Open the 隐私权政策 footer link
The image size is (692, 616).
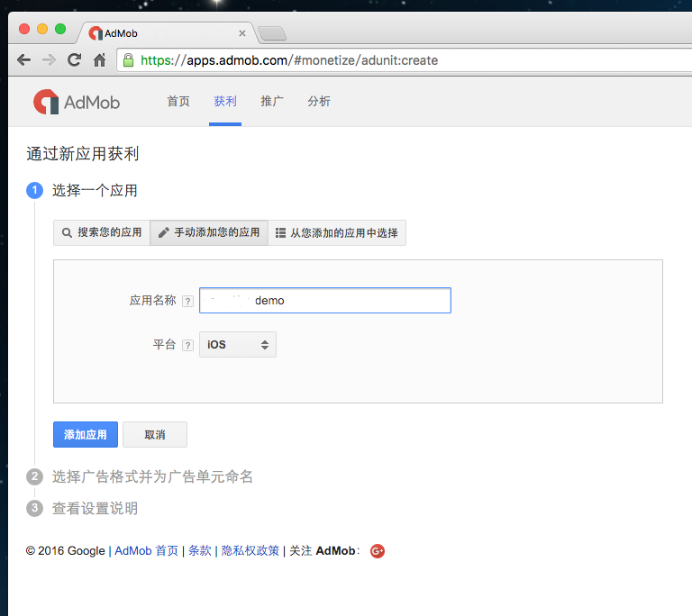(250, 550)
